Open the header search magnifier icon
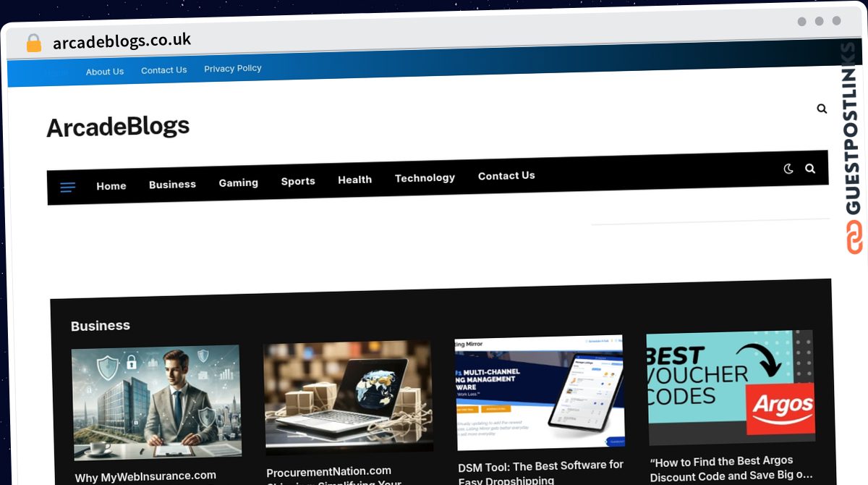The image size is (868, 485). coord(822,109)
